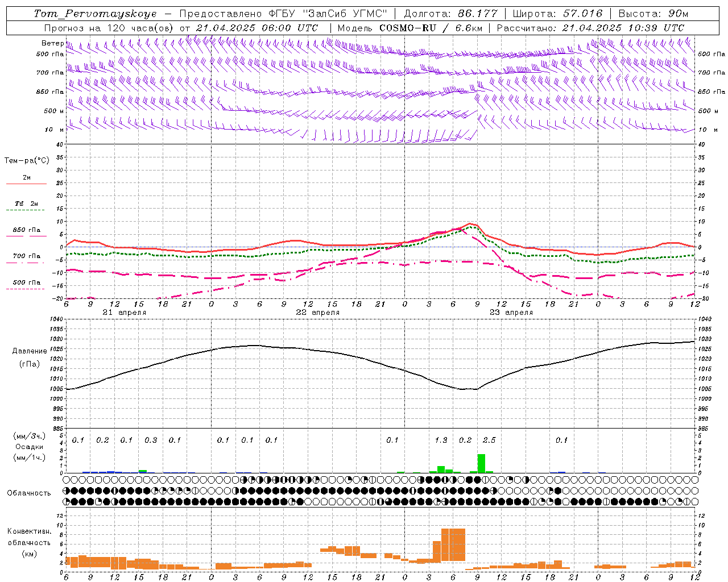Image resolution: width=728 pixels, height=582 pixels.
Task: Click the 21 апреля date label
Action: click(124, 313)
